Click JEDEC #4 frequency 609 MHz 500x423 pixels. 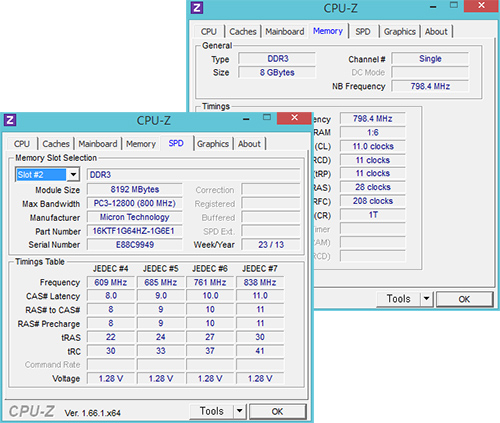click(x=111, y=282)
